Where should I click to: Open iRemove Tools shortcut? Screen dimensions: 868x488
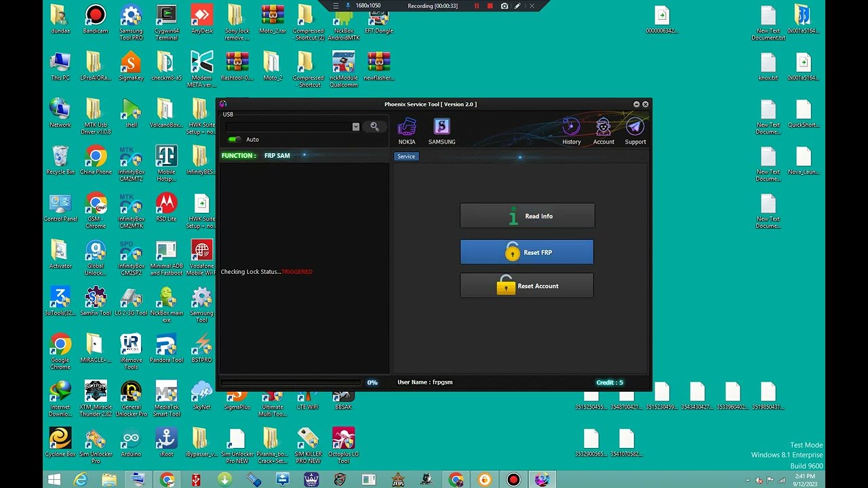click(131, 352)
